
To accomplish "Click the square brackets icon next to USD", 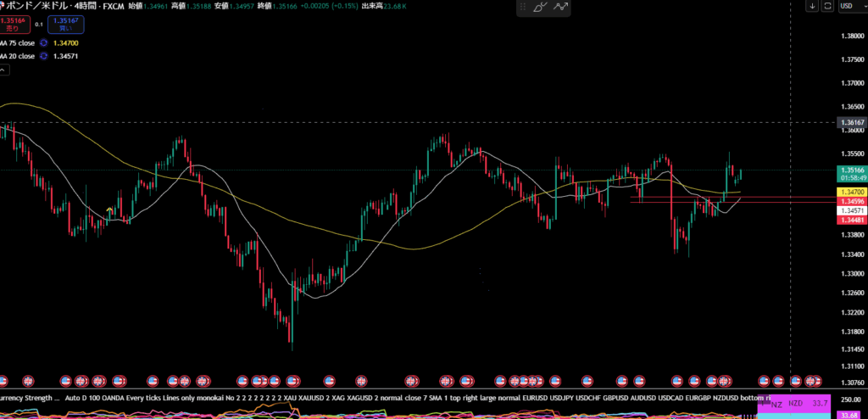I will click(826, 6).
